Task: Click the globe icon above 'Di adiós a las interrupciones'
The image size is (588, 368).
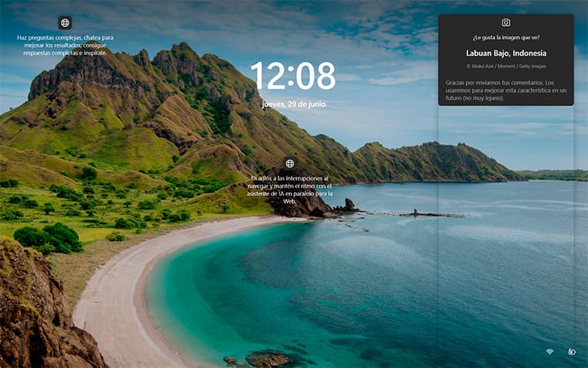Action: (289, 163)
